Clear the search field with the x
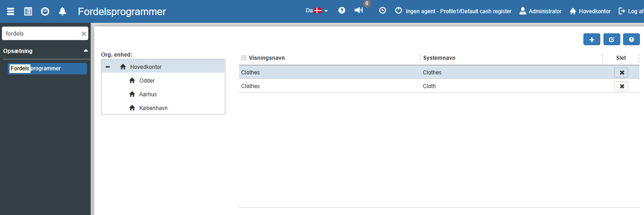 (84, 34)
